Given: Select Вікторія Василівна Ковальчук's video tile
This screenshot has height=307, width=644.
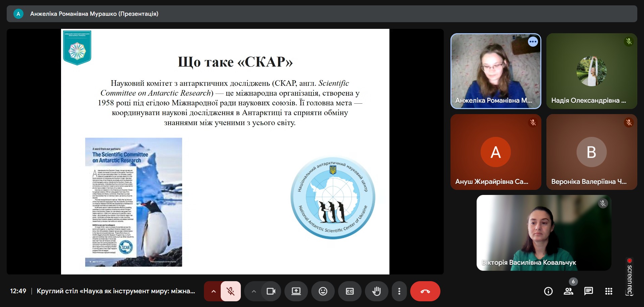Looking at the screenshot, I should click(x=543, y=233).
